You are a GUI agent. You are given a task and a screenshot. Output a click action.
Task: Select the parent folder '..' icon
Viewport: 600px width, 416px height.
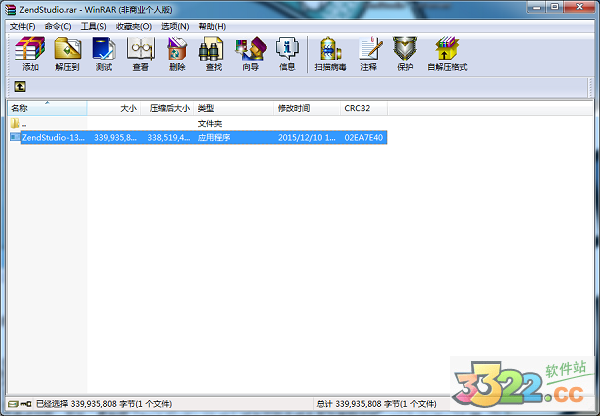click(x=15, y=123)
